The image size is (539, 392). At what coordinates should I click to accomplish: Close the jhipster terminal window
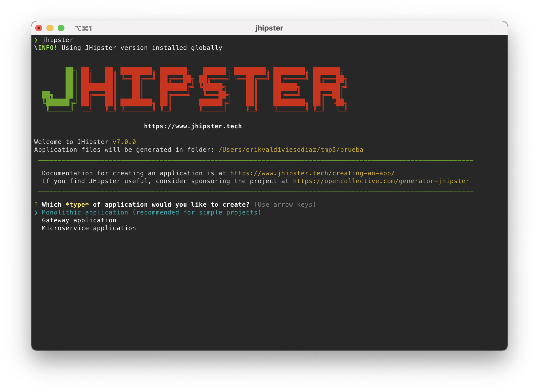click(x=39, y=28)
